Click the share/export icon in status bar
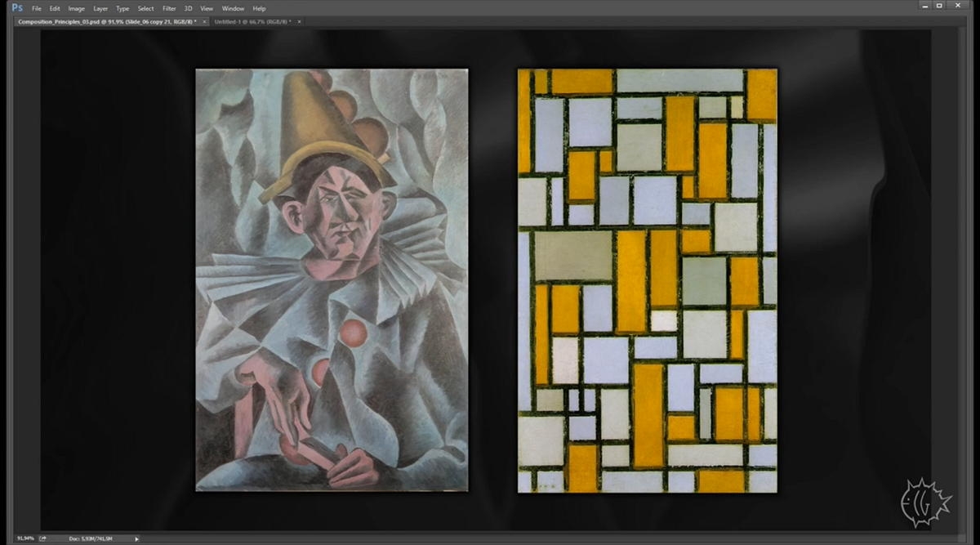 coord(42,538)
